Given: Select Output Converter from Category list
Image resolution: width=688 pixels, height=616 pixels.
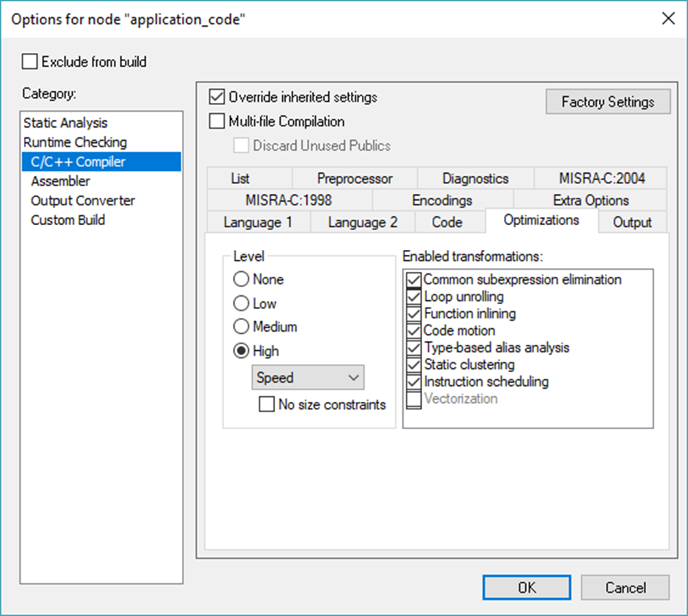Looking at the screenshot, I should click(82, 201).
